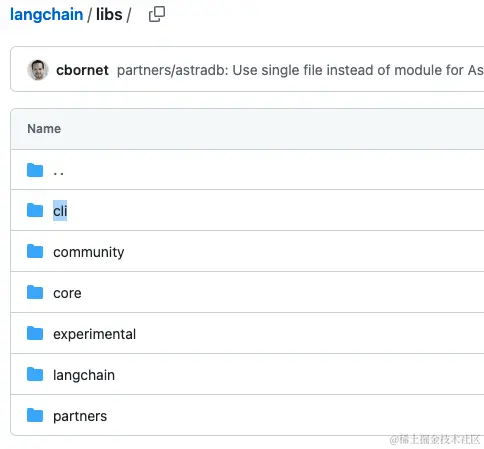The image size is (484, 449).
Task: Click the Name column header
Action: pyautogui.click(x=44, y=129)
